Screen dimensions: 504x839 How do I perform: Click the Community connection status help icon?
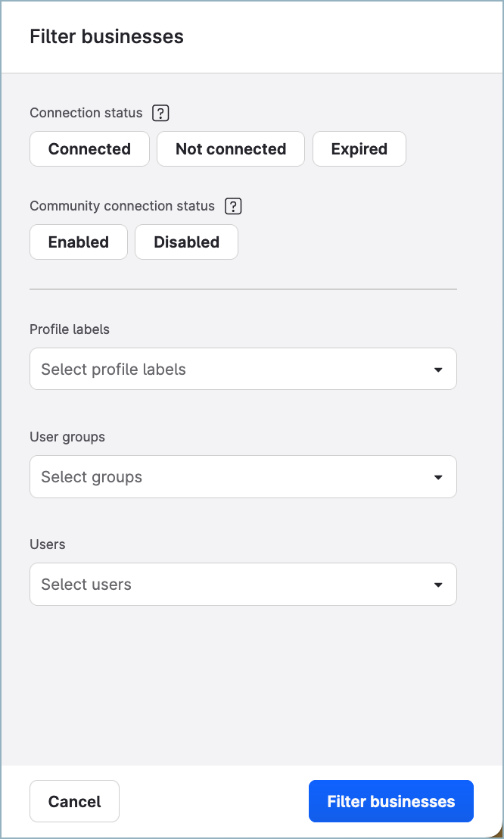(233, 206)
